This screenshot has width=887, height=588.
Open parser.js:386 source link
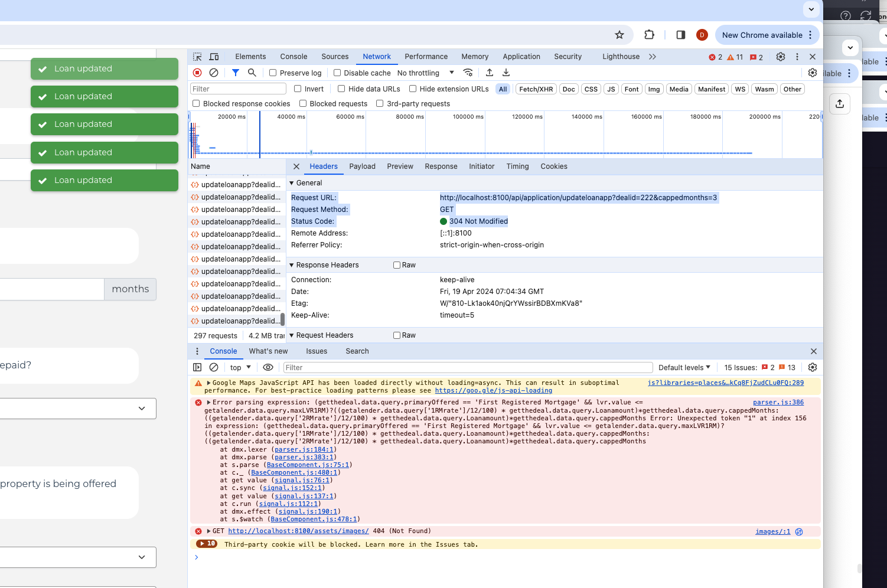[x=778, y=403]
